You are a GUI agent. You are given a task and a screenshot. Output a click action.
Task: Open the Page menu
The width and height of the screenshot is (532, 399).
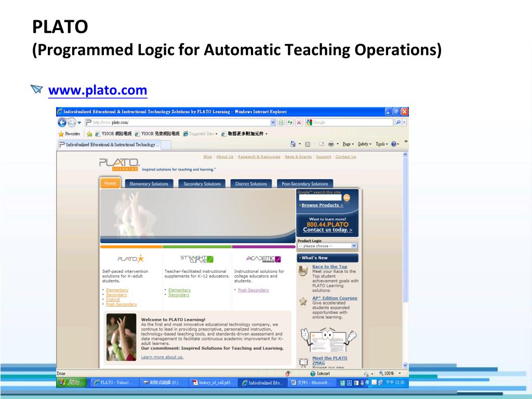[x=348, y=144]
